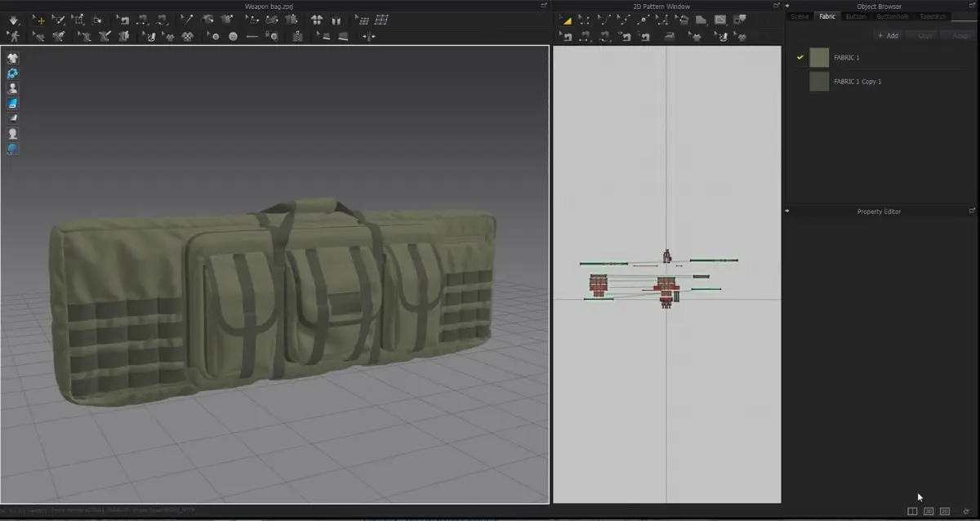
Task: Add a new fabric with Add button
Action: 889,36
